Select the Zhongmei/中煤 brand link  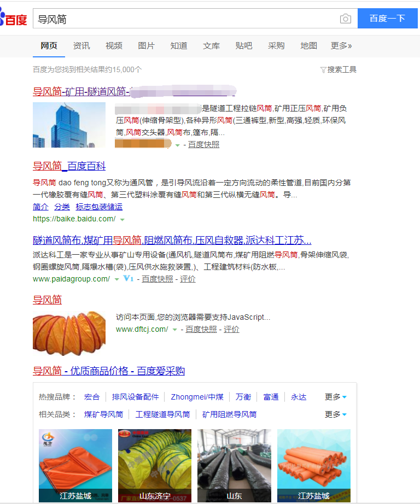click(197, 397)
